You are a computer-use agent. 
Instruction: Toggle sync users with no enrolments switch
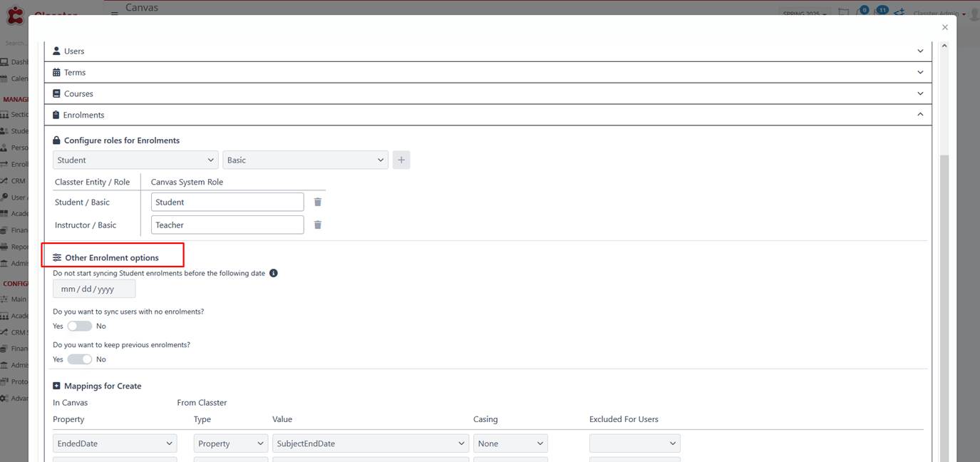[80, 326]
